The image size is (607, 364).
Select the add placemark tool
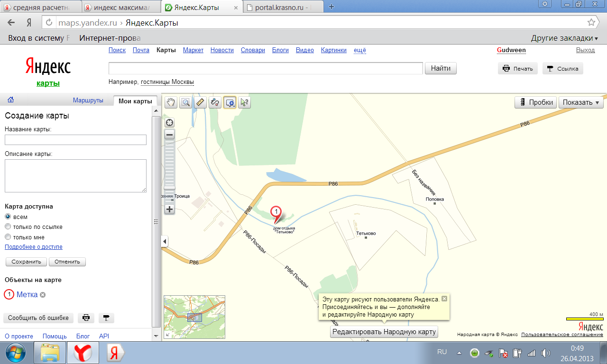(x=230, y=102)
